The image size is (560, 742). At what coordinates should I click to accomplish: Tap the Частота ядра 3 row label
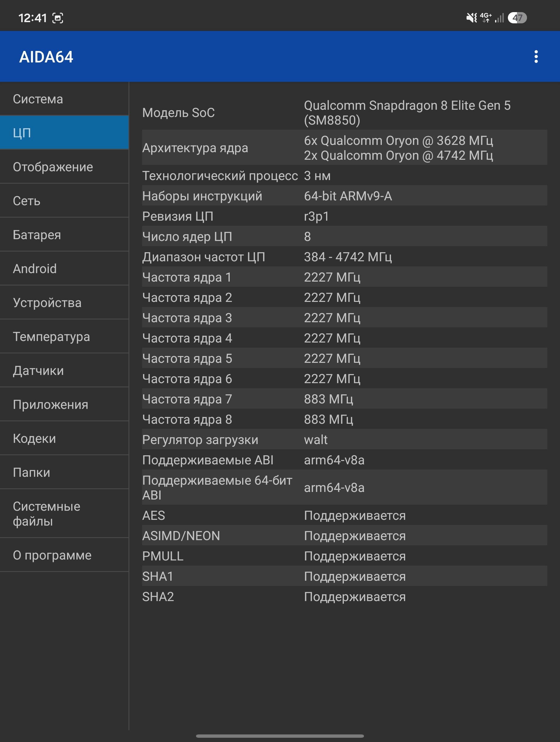(x=187, y=318)
